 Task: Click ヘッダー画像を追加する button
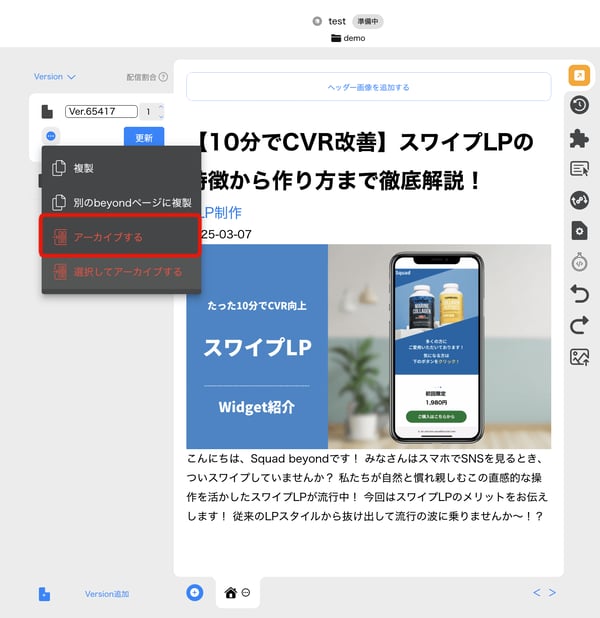pos(368,87)
